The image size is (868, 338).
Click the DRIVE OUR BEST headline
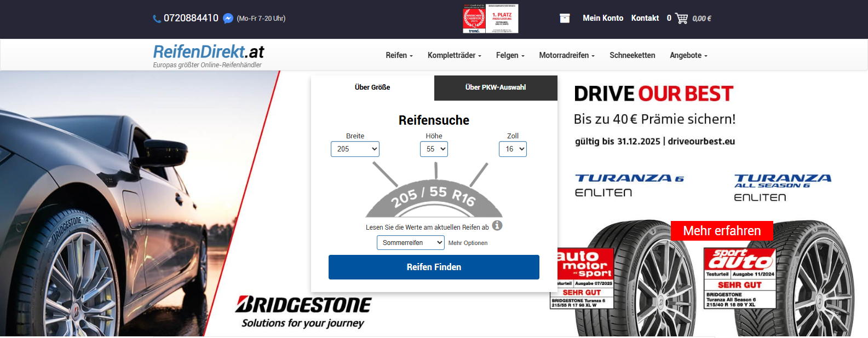[x=653, y=94]
